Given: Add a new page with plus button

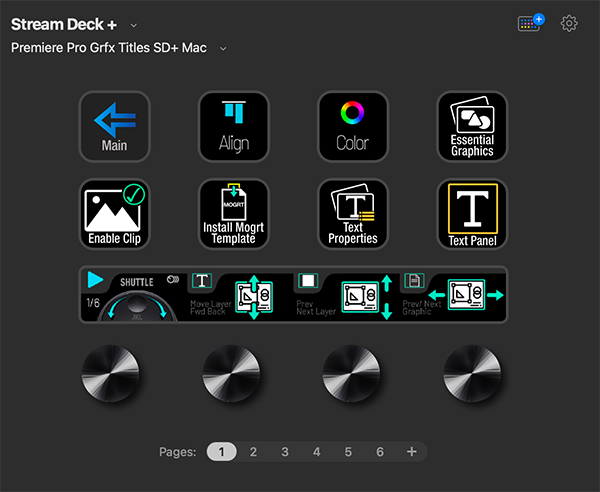Looking at the screenshot, I should pyautogui.click(x=412, y=452).
